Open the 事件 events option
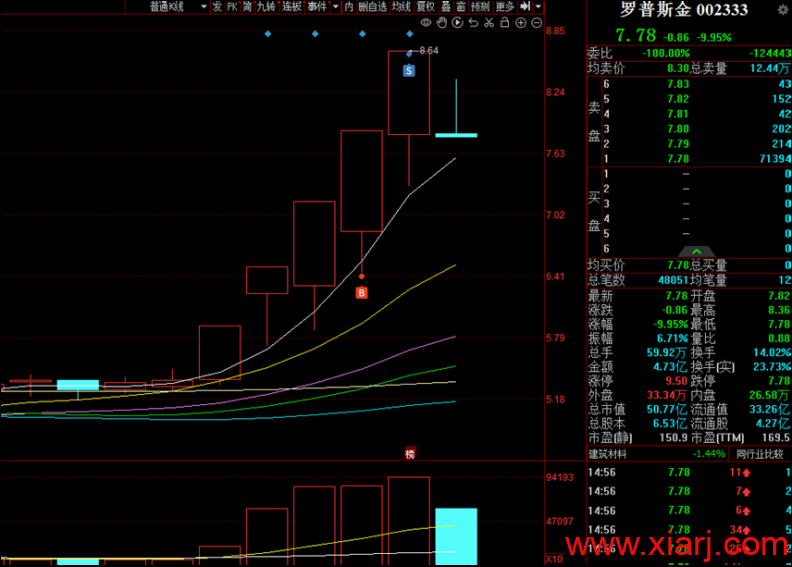This screenshot has width=792, height=567. tap(317, 7)
